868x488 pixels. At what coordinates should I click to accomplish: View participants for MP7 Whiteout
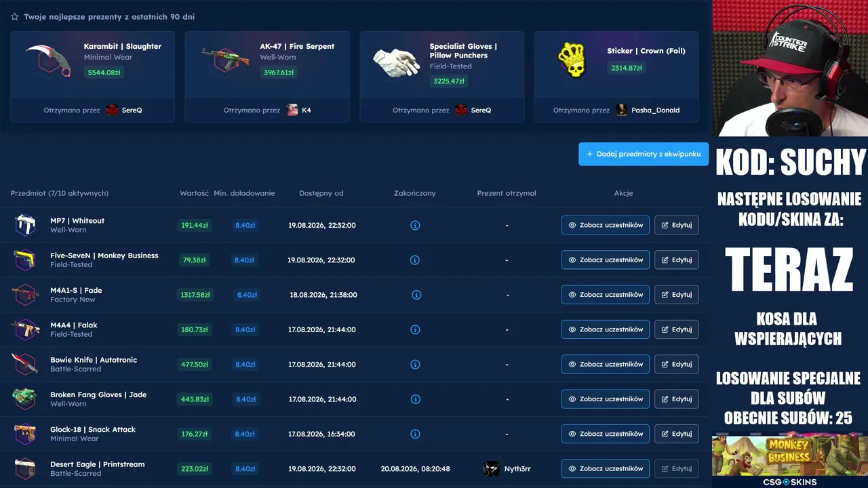606,225
